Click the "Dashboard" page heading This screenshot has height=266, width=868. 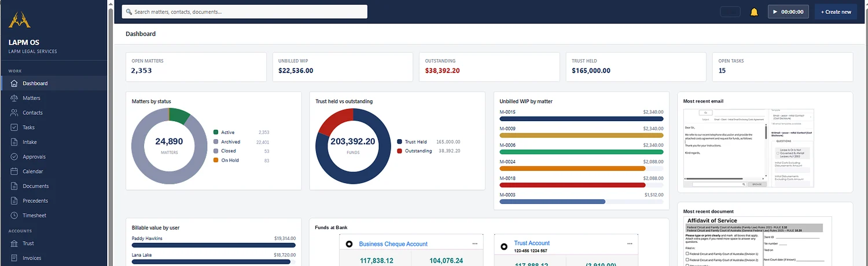(141, 34)
